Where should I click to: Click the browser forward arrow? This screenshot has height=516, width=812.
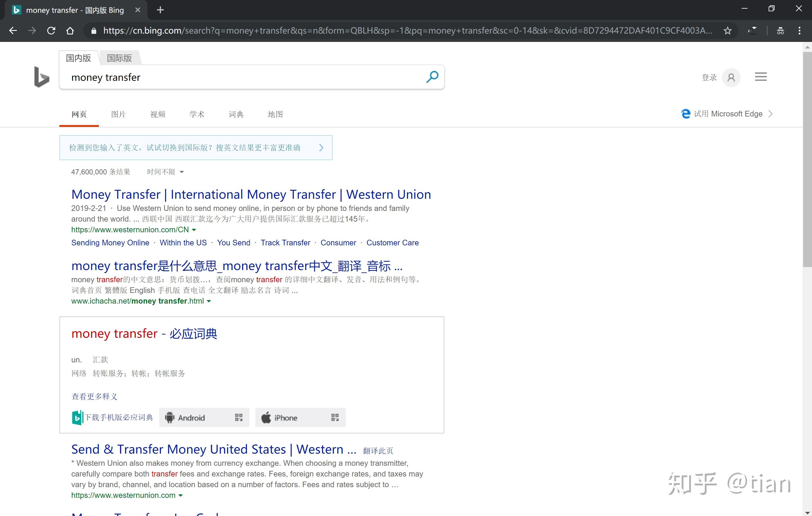click(x=32, y=31)
